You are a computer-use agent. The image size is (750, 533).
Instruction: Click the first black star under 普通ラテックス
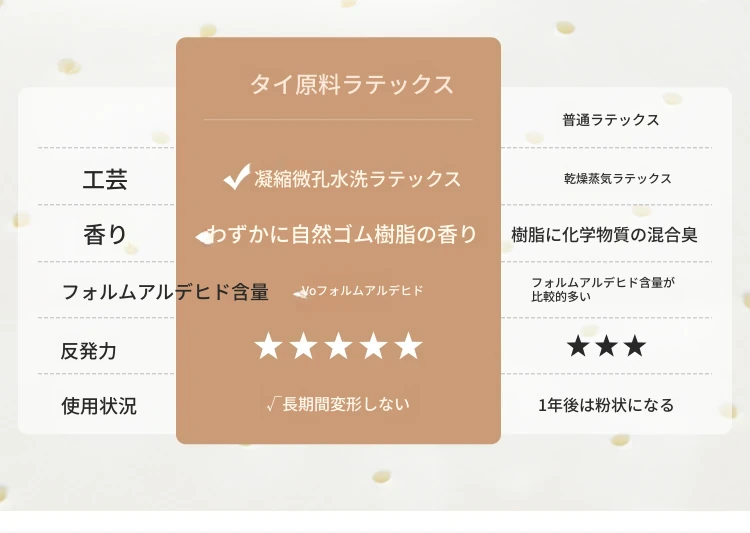coord(578,346)
